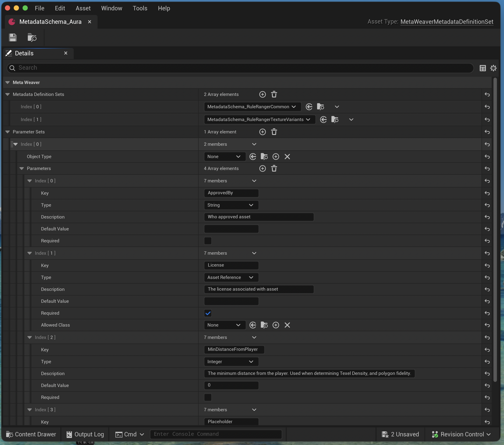Image resolution: width=504 pixels, height=445 pixels.
Task: Use selected asset for Object Type
Action: click(x=253, y=157)
